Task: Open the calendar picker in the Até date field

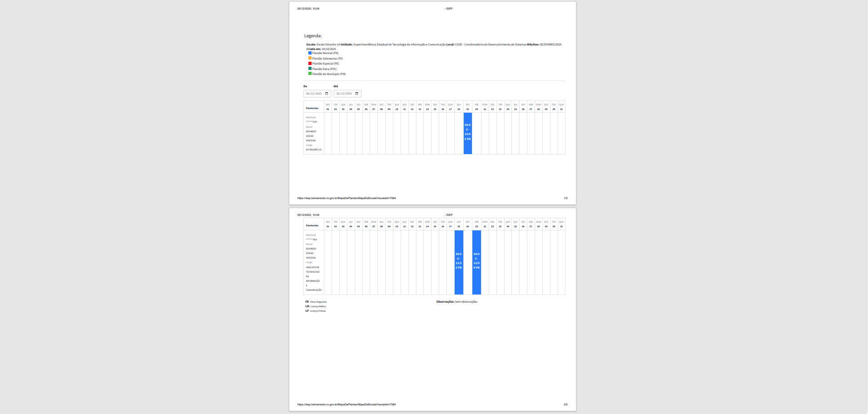Action: point(357,94)
